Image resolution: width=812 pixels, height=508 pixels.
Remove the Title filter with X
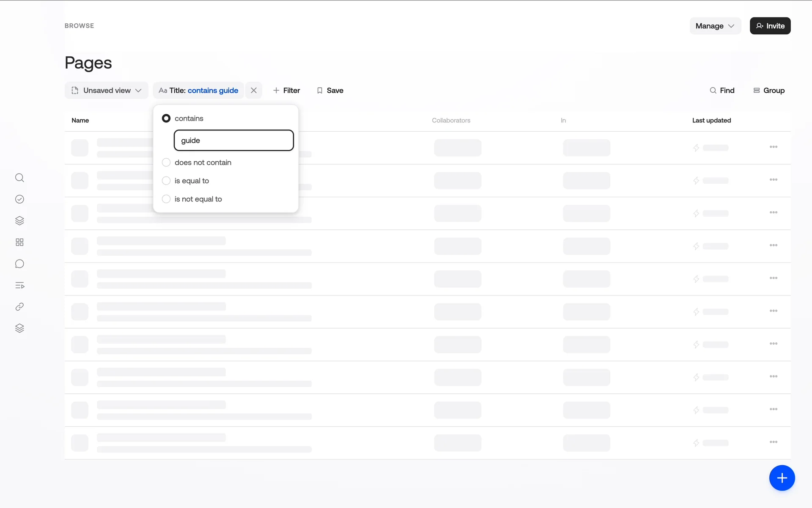tap(254, 90)
